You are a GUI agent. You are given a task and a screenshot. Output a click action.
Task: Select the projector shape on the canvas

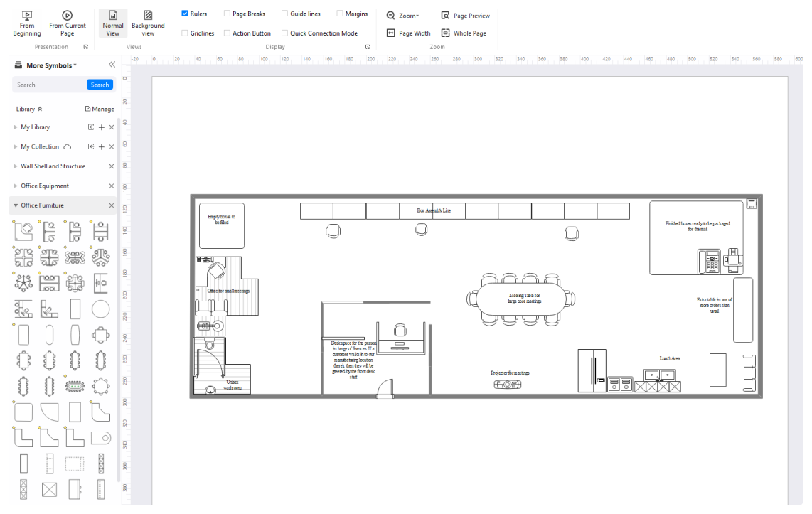click(508, 384)
